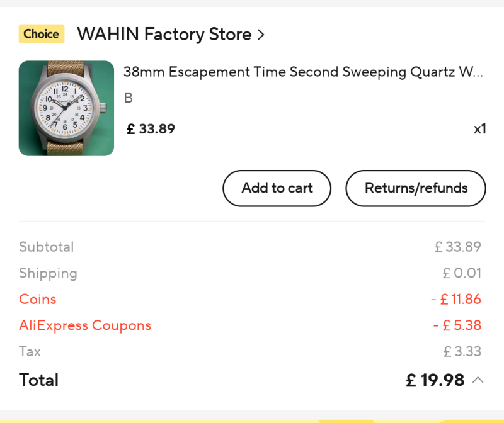Open Returns/refunds for this order
The image size is (504, 423).
click(x=416, y=188)
